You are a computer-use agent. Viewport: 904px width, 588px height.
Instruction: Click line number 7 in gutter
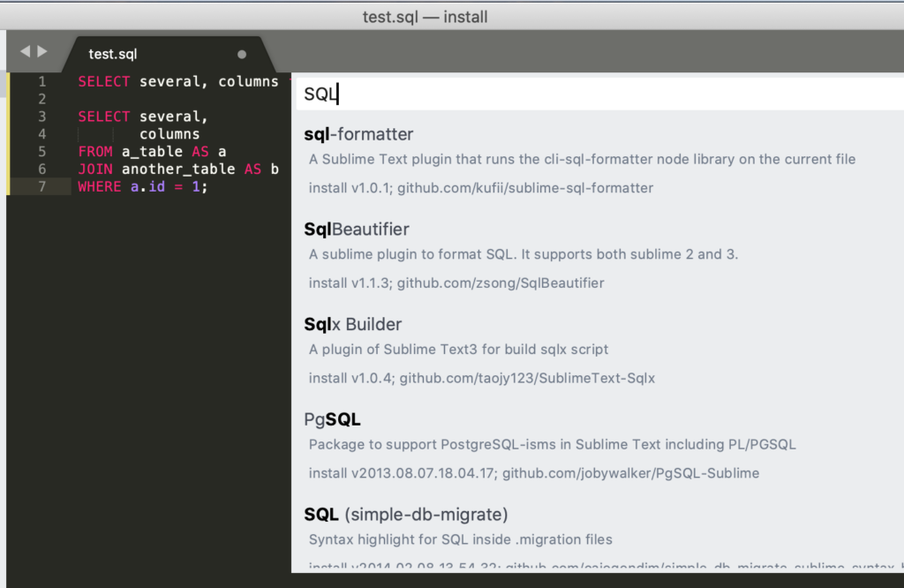point(42,187)
